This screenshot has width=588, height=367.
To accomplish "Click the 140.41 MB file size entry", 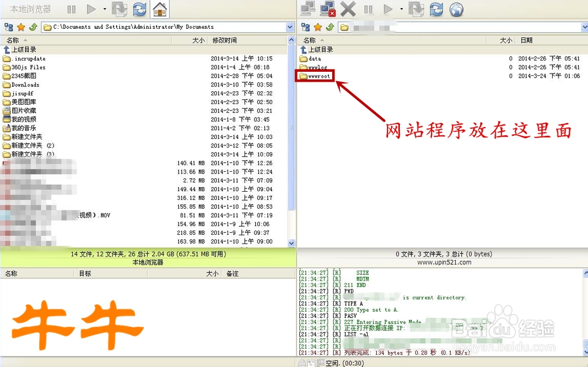I will coord(191,163).
